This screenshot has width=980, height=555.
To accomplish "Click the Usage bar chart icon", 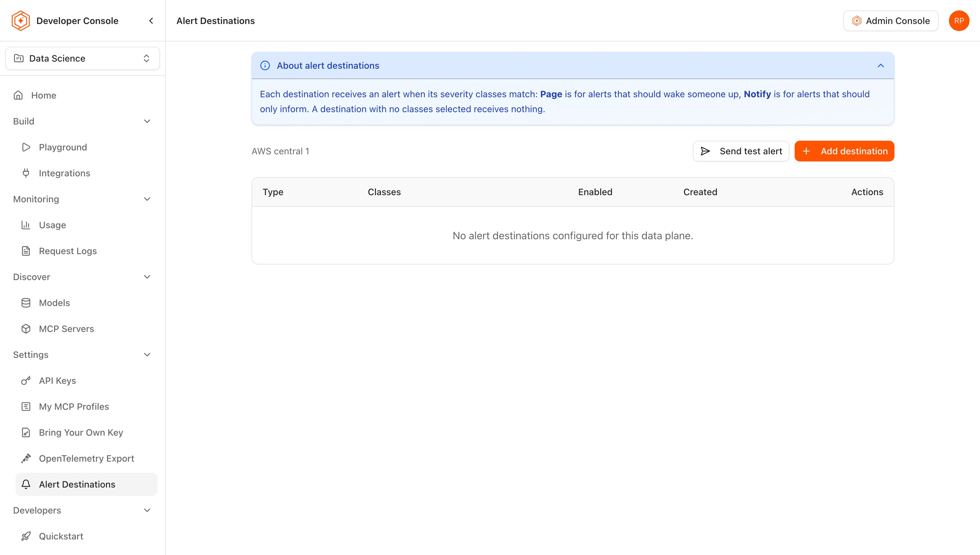I will (26, 225).
